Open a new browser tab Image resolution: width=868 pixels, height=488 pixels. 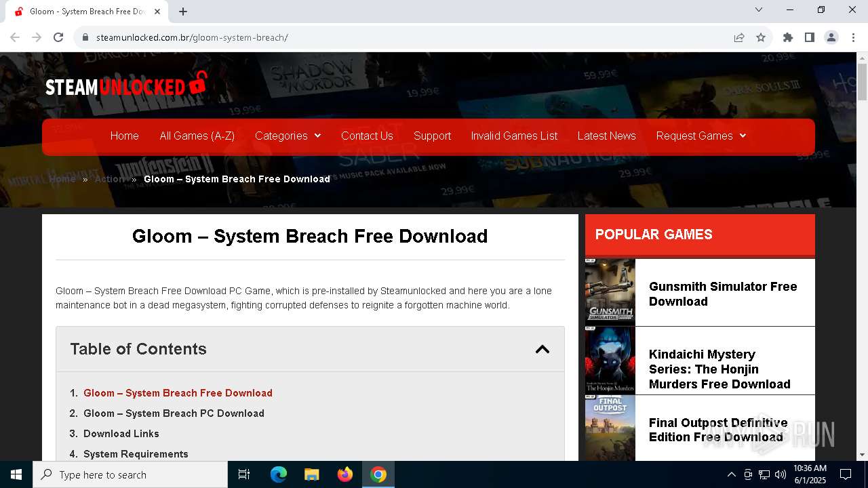[x=183, y=12]
